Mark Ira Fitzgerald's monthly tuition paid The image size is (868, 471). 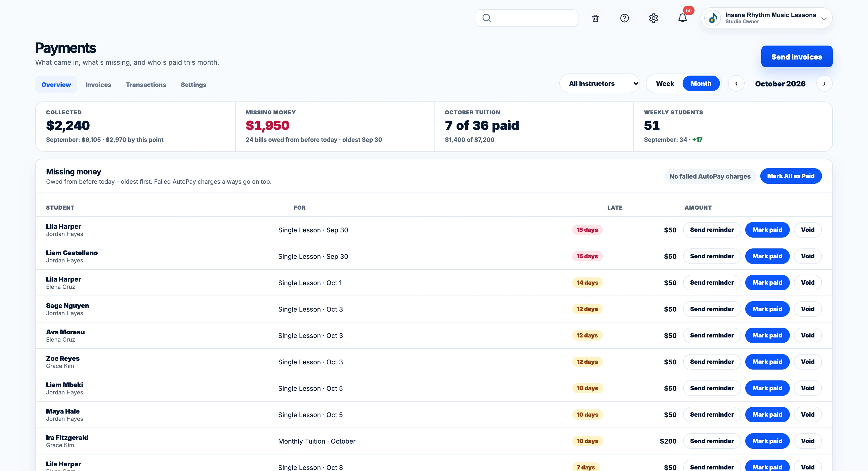coord(767,441)
